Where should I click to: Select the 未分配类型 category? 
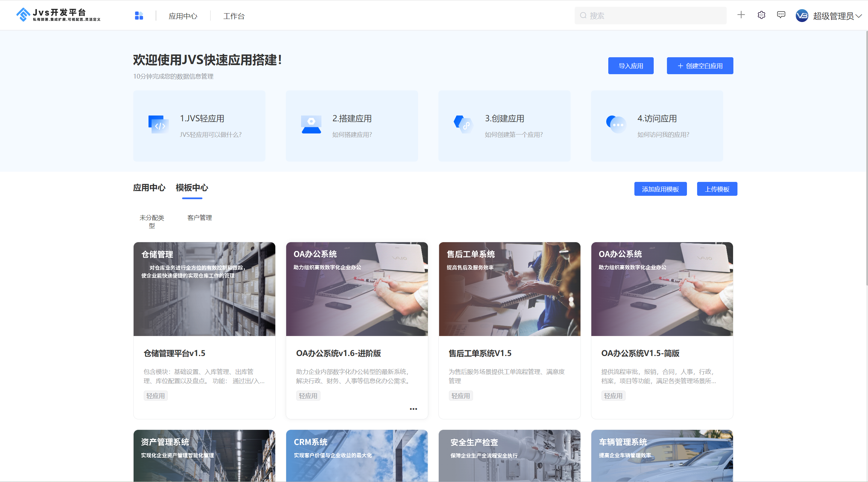(x=152, y=222)
